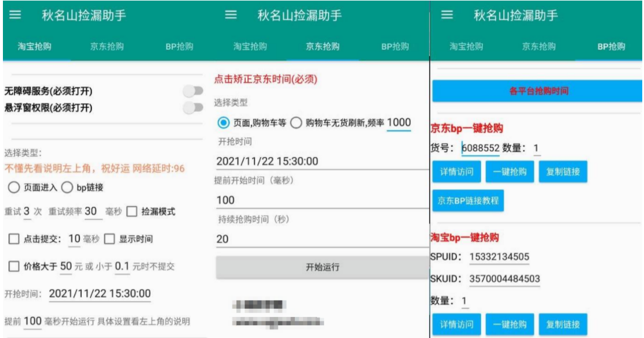Focus the 价格大于 field showing 50
Viewport: 644px width, 338px height.
point(66,266)
